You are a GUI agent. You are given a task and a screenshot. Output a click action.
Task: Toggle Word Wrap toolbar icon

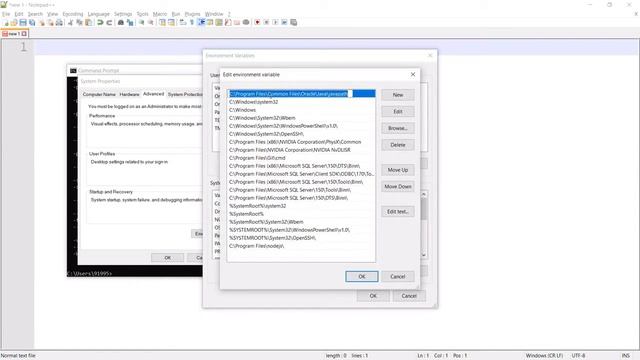pos(183,22)
